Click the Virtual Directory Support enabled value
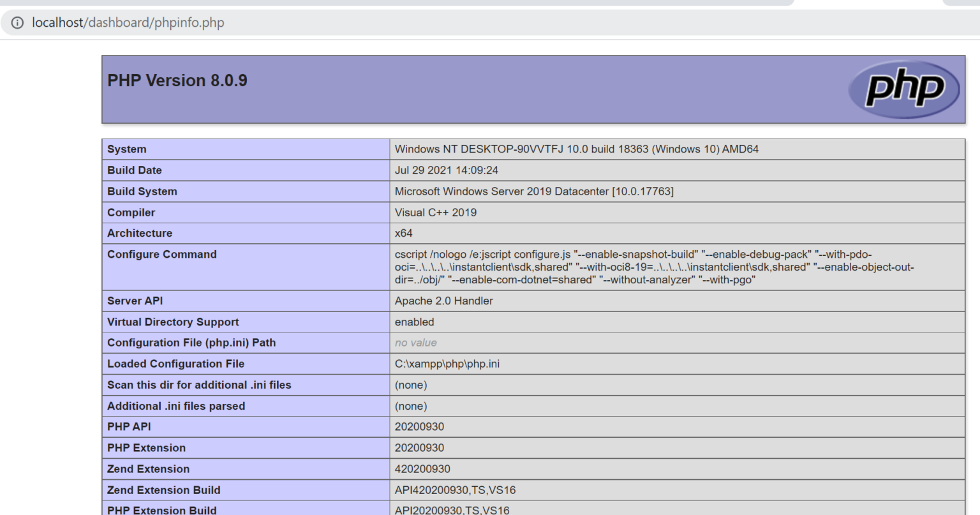Screen dimensions: 980x515 point(414,322)
